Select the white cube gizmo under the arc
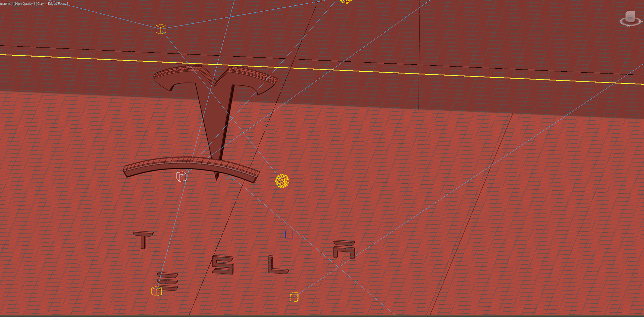 tap(181, 176)
